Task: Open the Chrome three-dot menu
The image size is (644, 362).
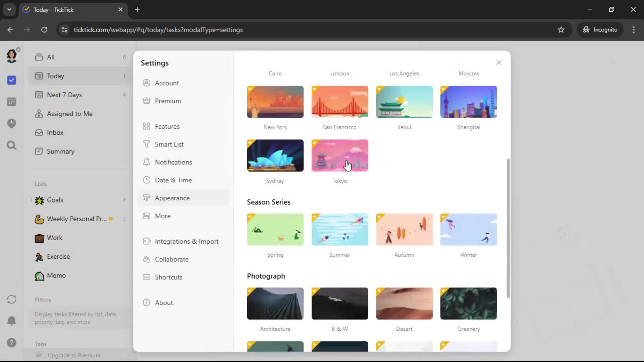Action: click(x=634, y=29)
